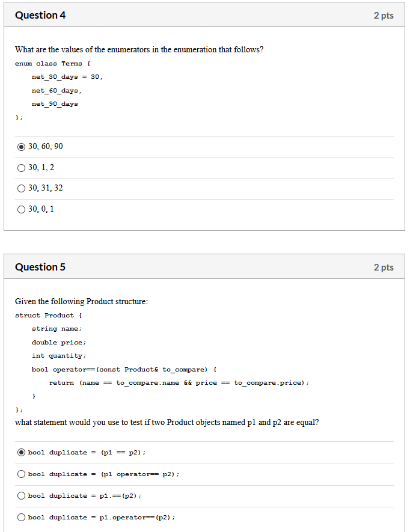Select "bool duplicate = (p1 operator== p2);" answer
Screen dimensions: 410x532
[21, 474]
